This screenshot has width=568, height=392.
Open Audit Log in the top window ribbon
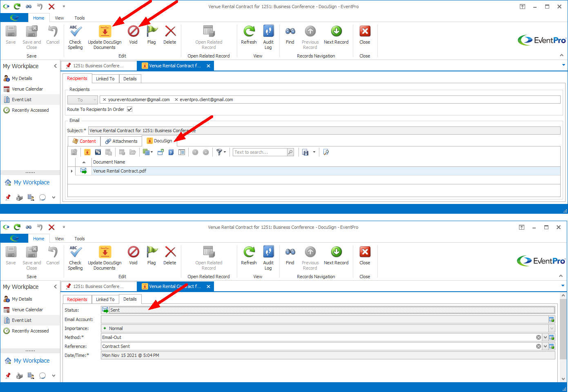pos(268,37)
